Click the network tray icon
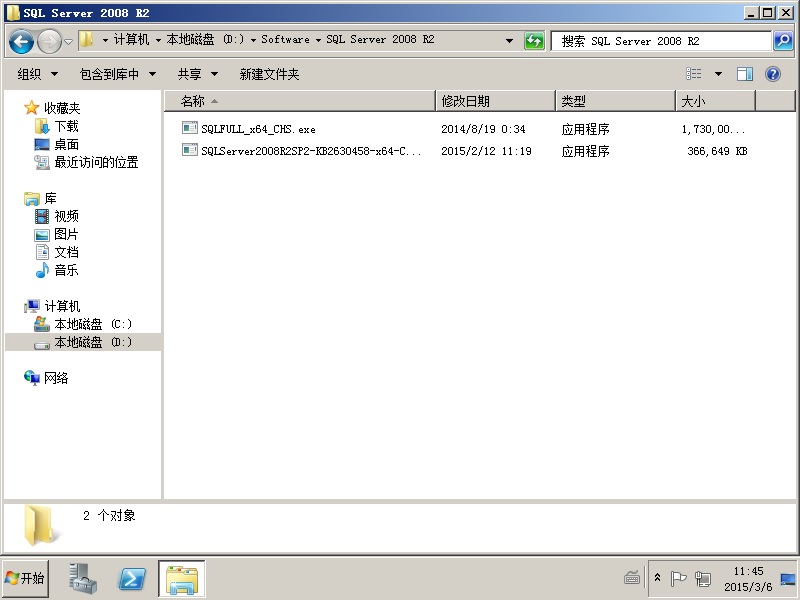800x600 pixels. point(703,579)
